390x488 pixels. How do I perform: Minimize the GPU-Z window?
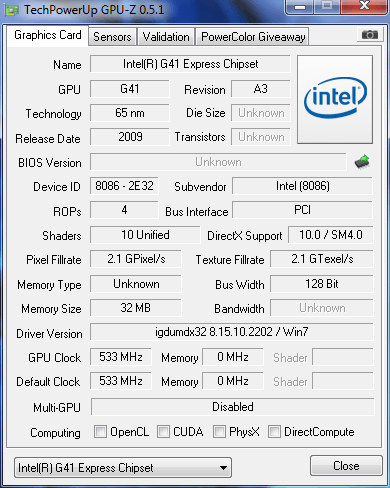tap(300, 7)
